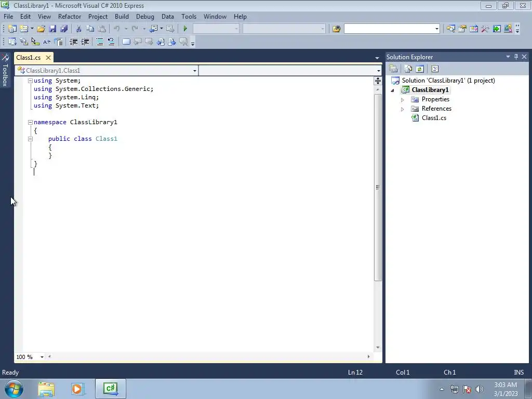Open the Add New Item dropdown arrow
The image size is (532, 399).
(x=32, y=29)
